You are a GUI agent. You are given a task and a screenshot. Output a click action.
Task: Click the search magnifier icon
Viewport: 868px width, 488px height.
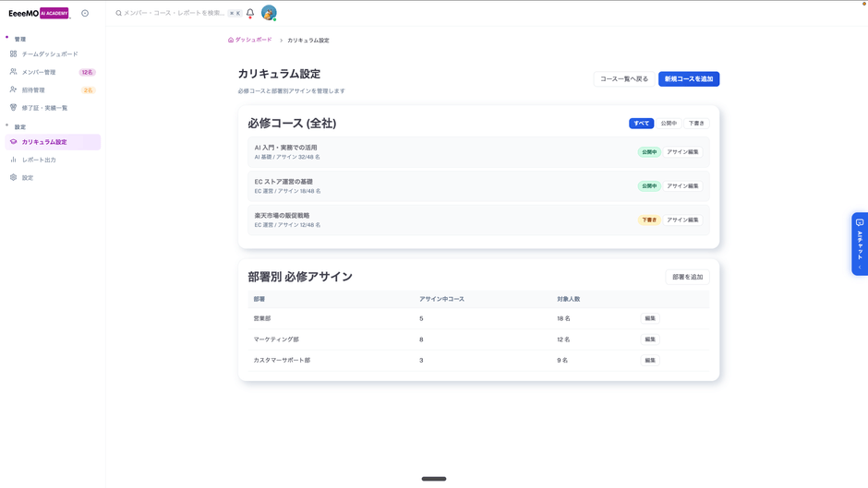point(118,13)
